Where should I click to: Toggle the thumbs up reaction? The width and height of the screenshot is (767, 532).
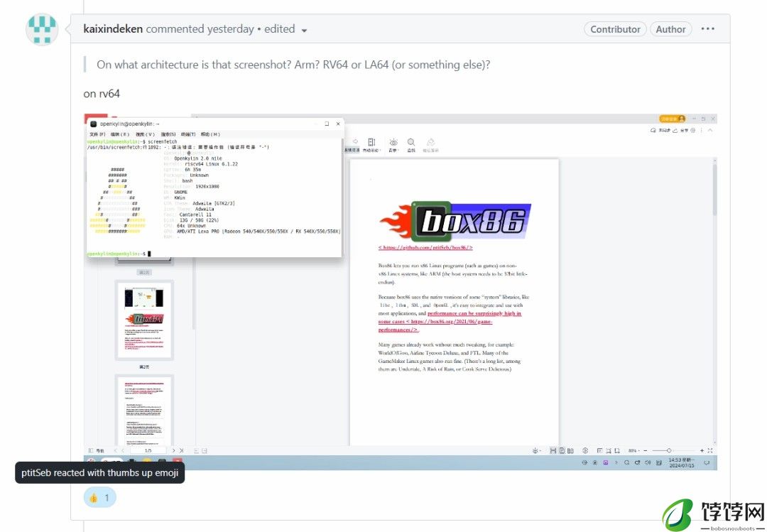pos(100,498)
